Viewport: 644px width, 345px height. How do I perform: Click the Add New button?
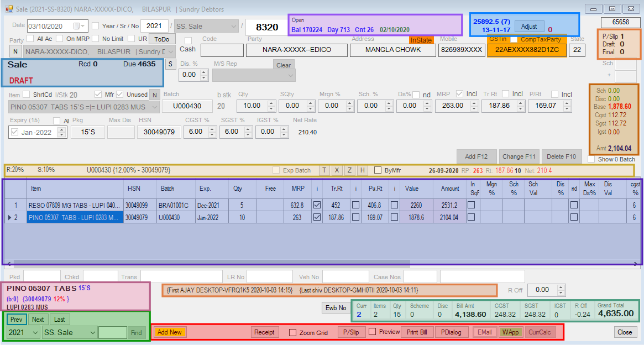[x=169, y=332]
